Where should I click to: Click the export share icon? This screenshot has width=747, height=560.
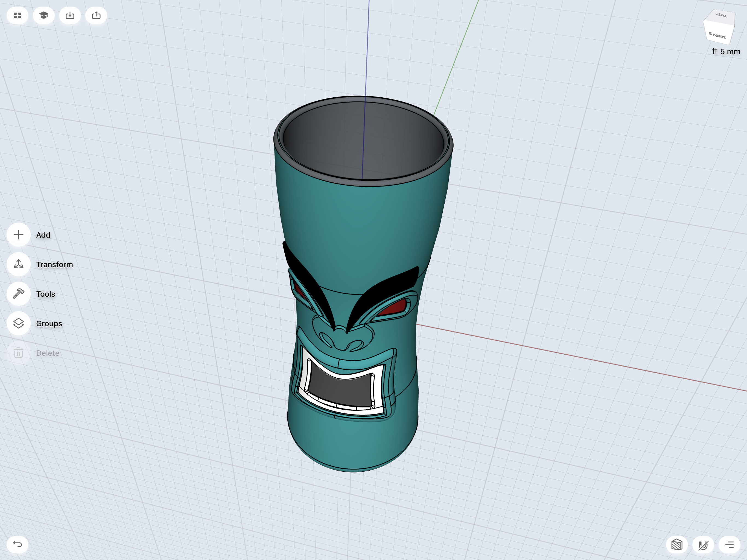[x=96, y=16]
